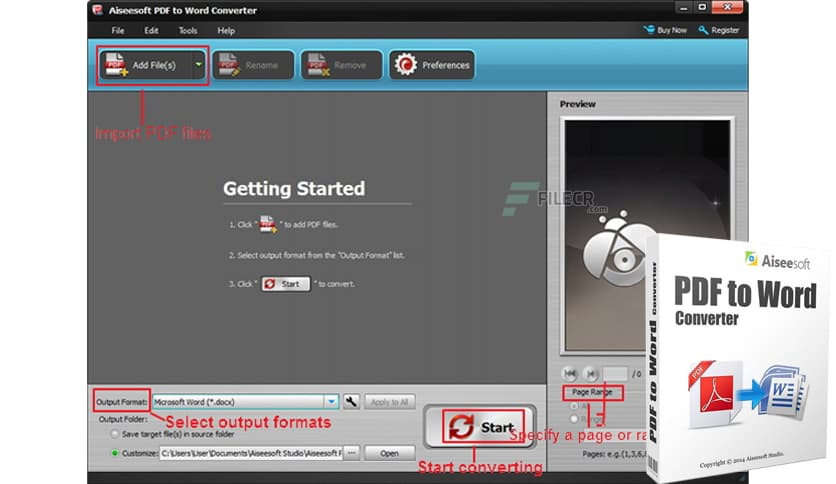Click the Remove PDF toolbar icon
This screenshot has width=836, height=484.
pyautogui.click(x=318, y=66)
